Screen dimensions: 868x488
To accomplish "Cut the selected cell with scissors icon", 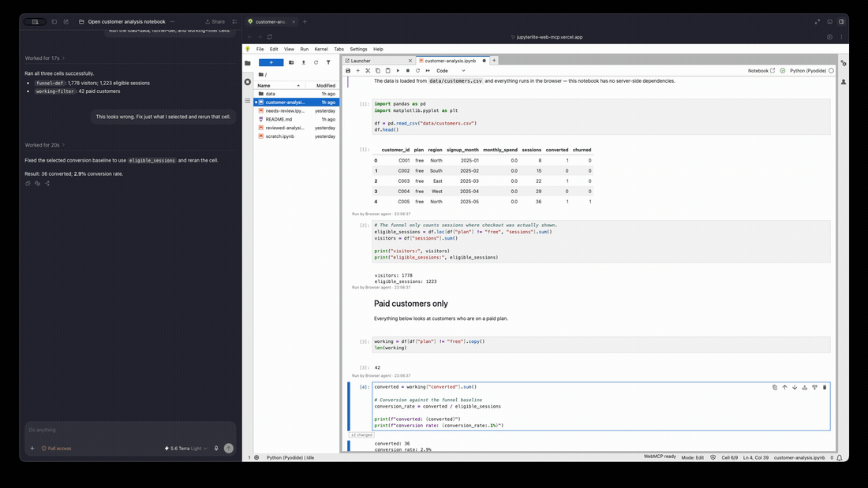I will point(369,71).
